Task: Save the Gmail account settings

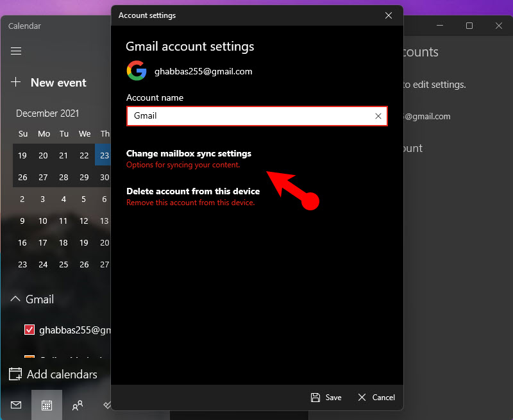Action: pyautogui.click(x=326, y=398)
